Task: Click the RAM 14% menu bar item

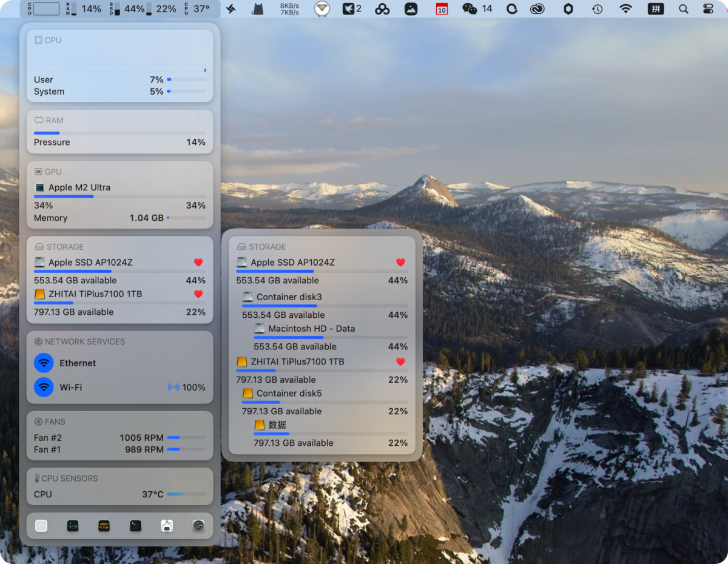Action: (84, 9)
